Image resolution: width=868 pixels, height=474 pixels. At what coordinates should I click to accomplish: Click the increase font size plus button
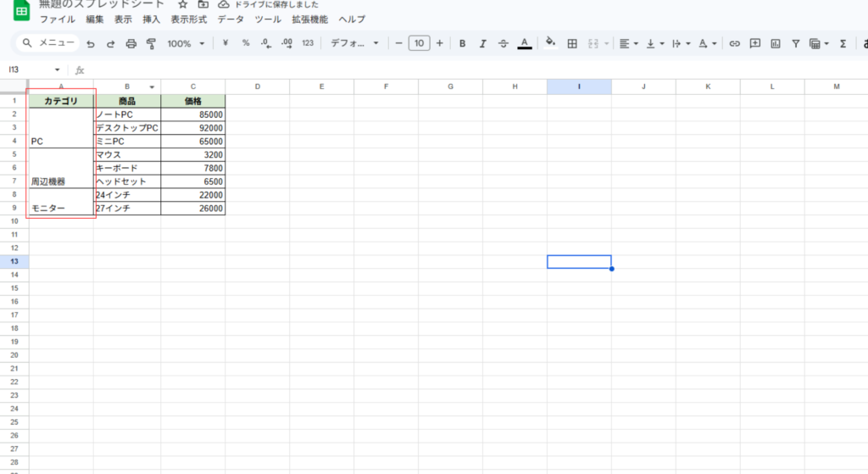coord(439,43)
